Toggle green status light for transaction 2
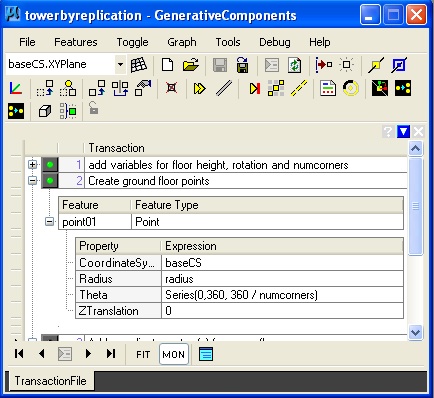 (x=50, y=181)
